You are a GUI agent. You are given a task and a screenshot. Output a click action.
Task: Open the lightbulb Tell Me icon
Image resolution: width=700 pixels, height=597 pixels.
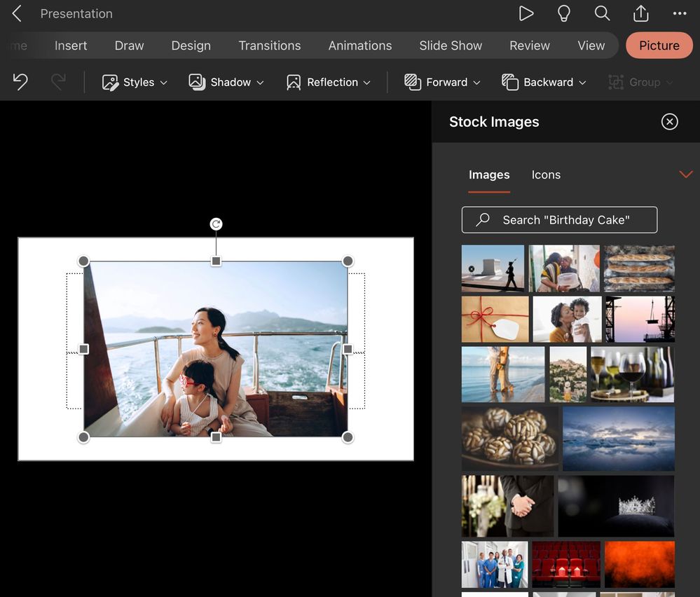click(x=564, y=13)
